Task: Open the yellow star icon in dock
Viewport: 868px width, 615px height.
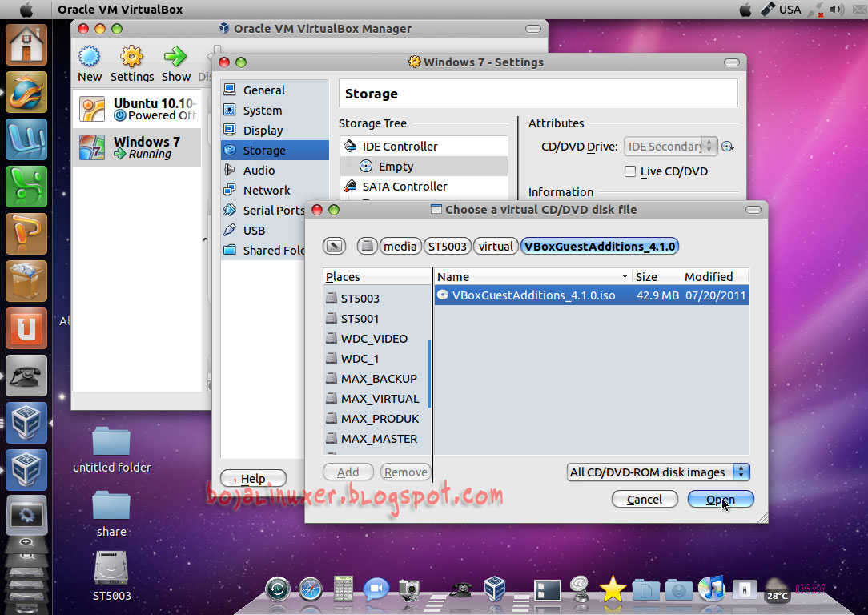Action: coord(613,589)
